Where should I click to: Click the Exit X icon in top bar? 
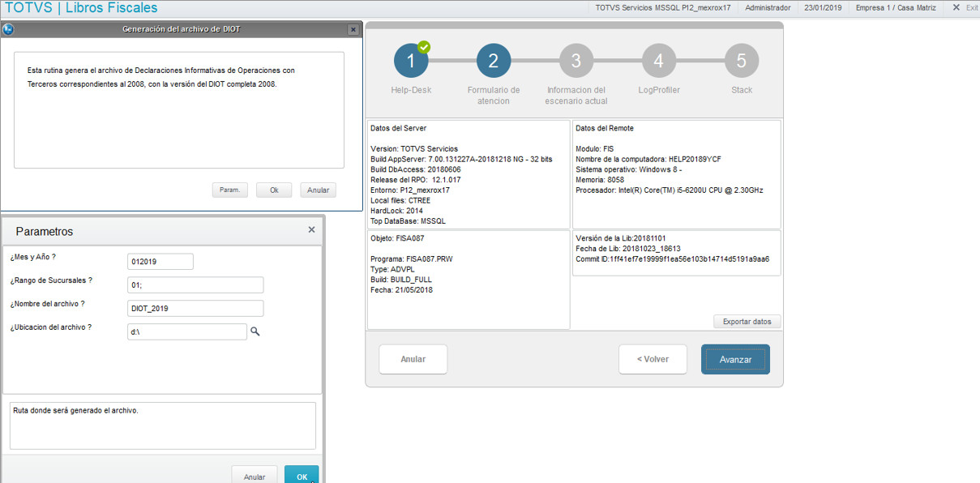[956, 7]
